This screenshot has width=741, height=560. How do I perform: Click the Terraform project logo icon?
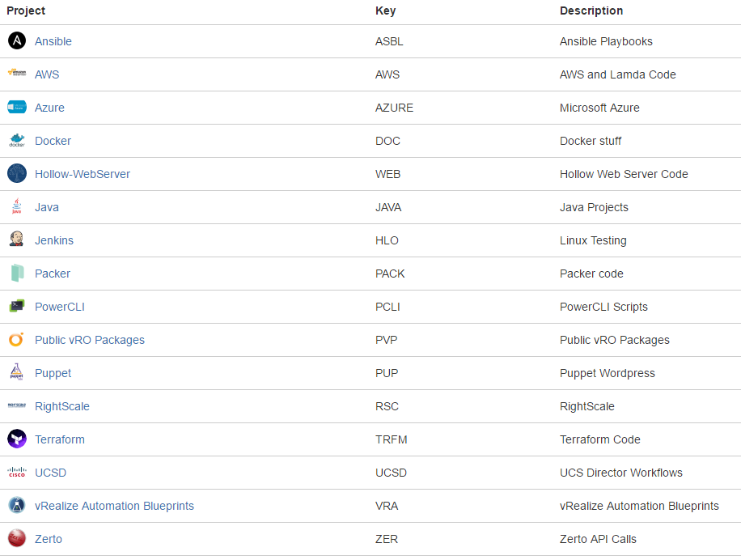coord(17,439)
